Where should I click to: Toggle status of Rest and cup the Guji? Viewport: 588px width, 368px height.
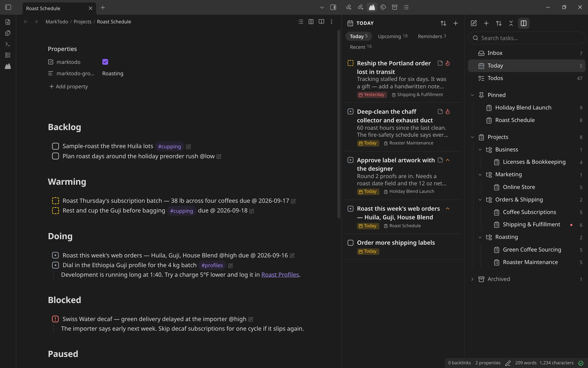coord(55,210)
